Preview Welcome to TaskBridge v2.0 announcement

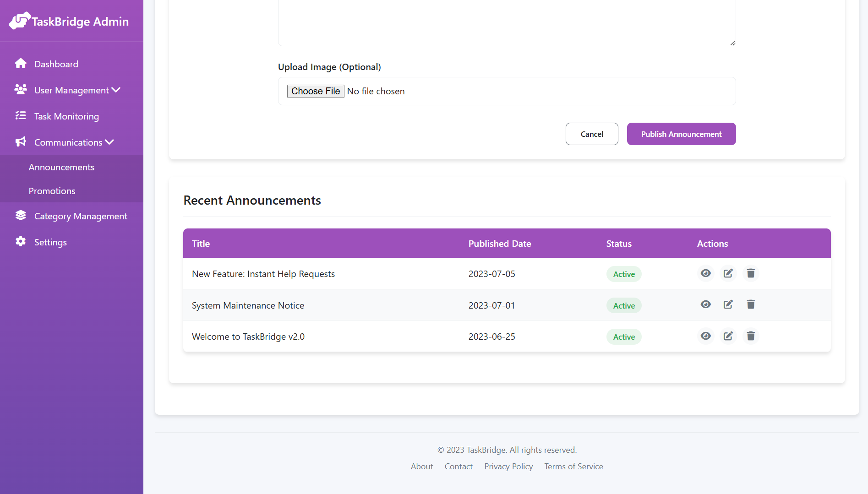705,336
